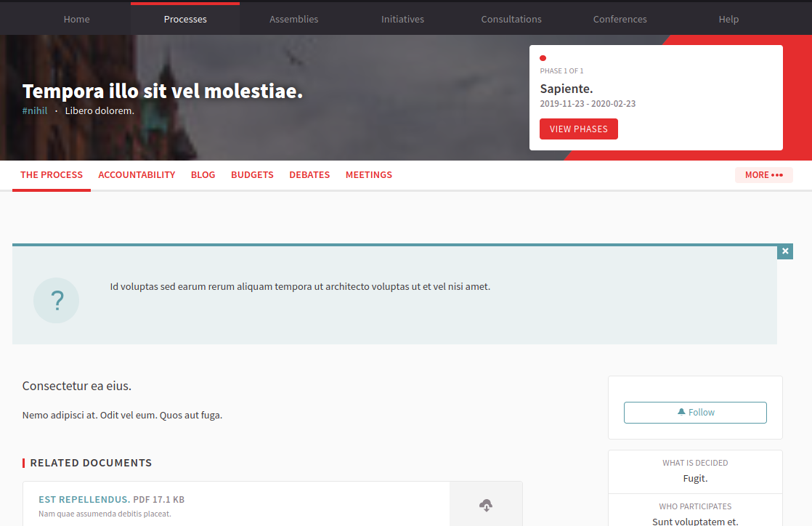Select the Budgets tab
Image resolution: width=812 pixels, height=526 pixels.
(x=252, y=175)
